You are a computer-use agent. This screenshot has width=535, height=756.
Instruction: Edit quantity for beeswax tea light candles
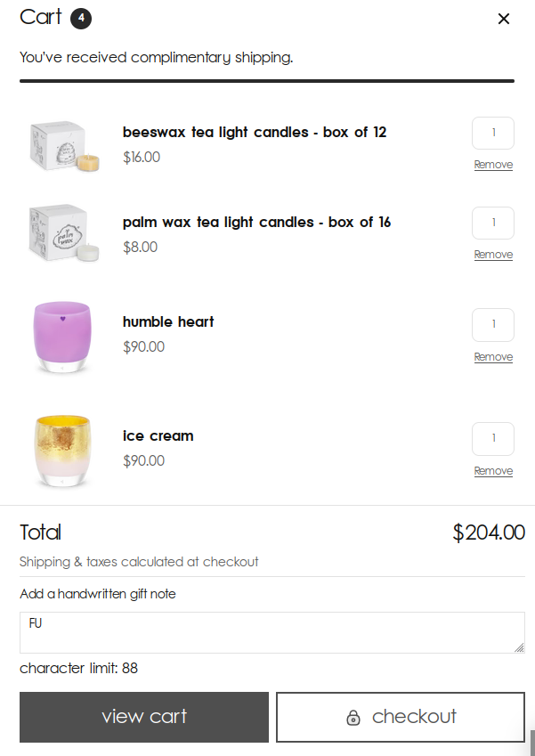(493, 134)
